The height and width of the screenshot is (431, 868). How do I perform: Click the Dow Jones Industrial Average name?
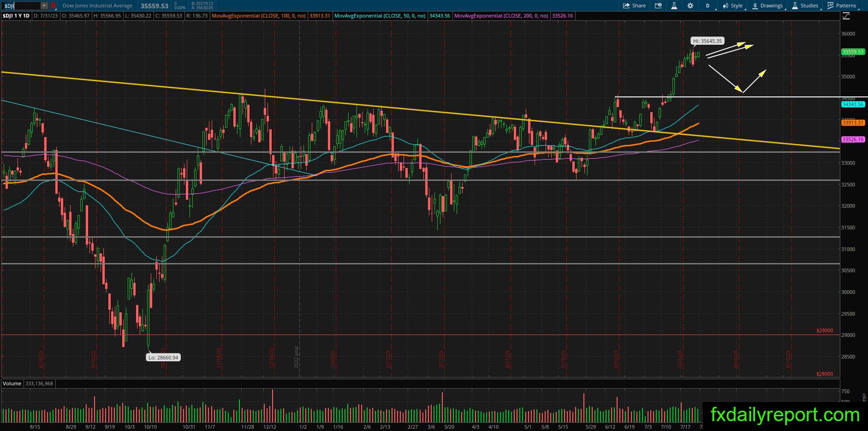point(97,6)
